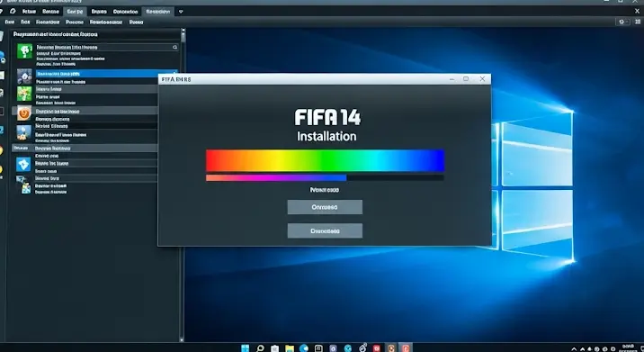Select the green icon with white figure in list
The image size is (644, 352).
(24, 51)
